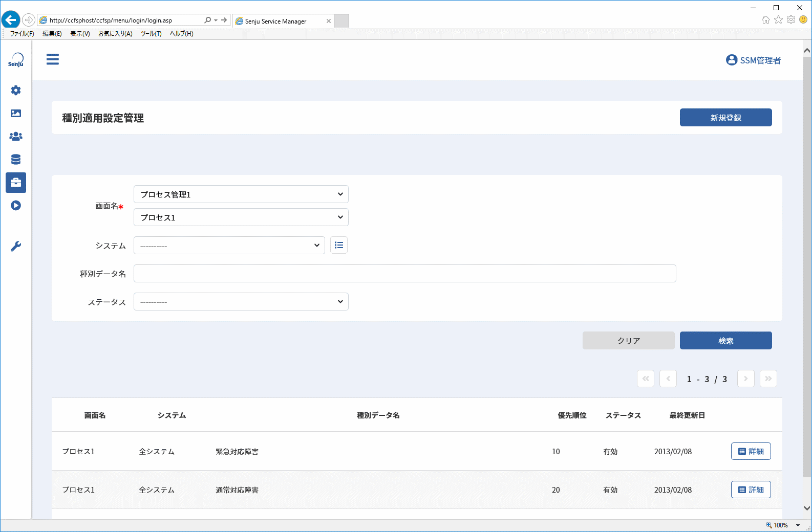Click the 種別データ名 input field
Screen dimensions: 812x532
(x=405, y=274)
